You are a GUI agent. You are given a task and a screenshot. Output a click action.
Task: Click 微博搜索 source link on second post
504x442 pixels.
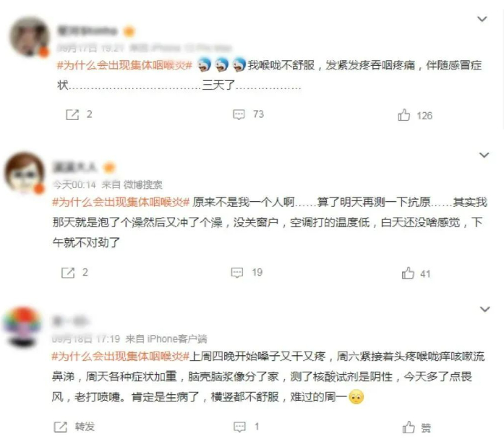pos(143,185)
